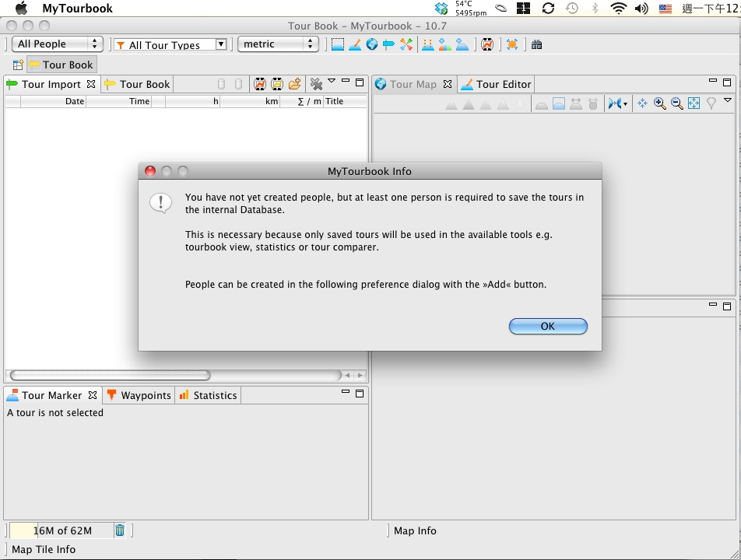Click yellow-framed chart icon in Tour Import toolbar
Screen dimensions: 741x560
277,84
